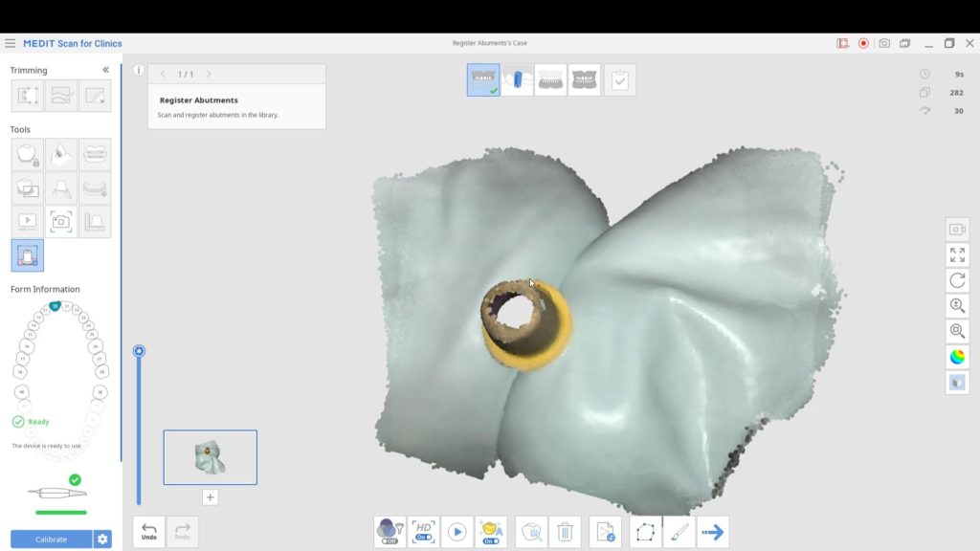
Task: Click the scan time clock icon
Action: tap(925, 74)
